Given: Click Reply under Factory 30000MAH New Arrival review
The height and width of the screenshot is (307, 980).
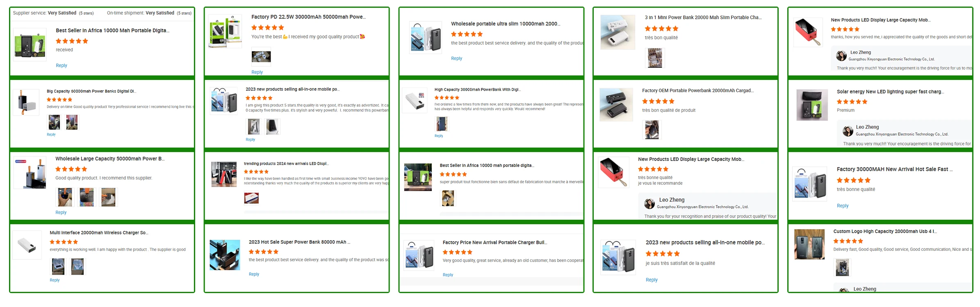Looking at the screenshot, I should (x=843, y=206).
